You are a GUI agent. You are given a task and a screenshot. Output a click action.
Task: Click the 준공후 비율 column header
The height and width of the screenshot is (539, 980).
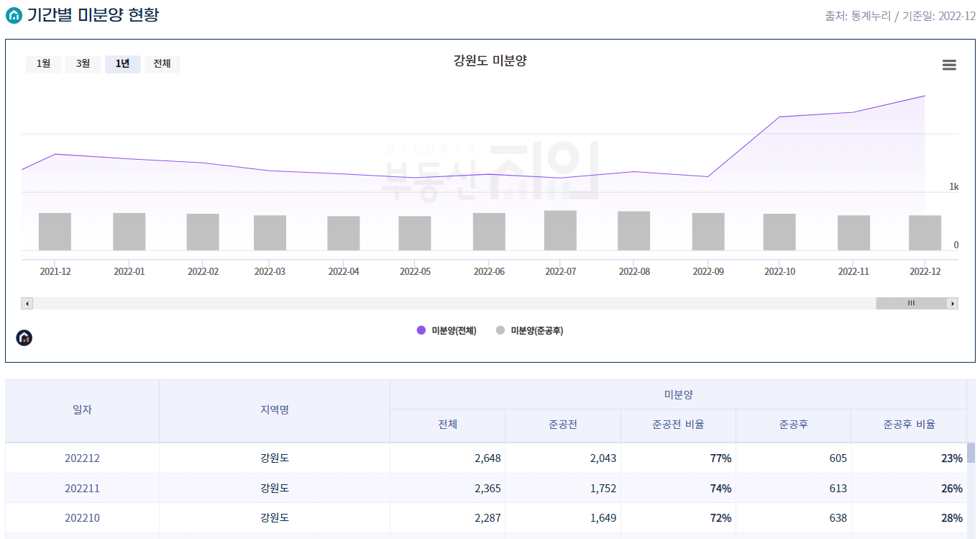(x=909, y=426)
